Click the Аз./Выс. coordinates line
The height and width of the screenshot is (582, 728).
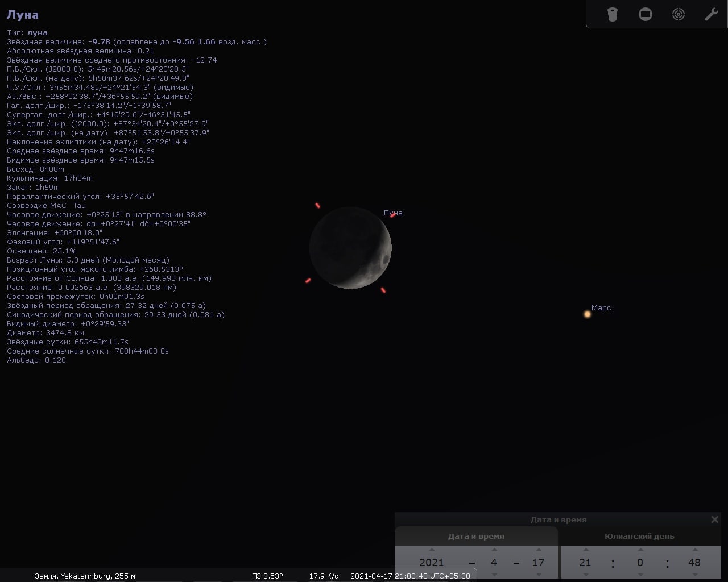pos(100,96)
